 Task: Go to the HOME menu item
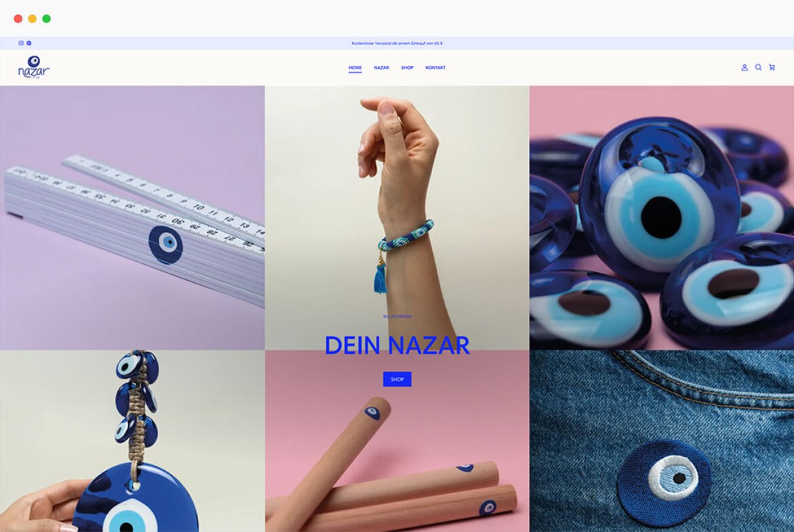355,68
